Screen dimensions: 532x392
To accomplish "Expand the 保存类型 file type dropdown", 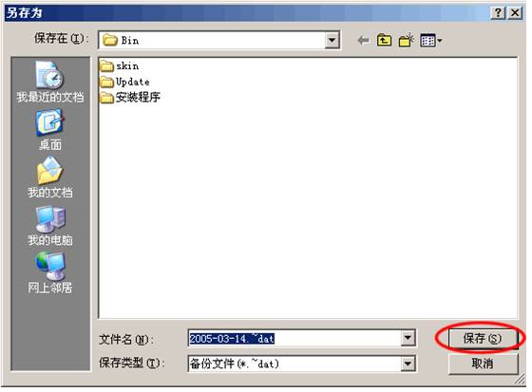I will [x=408, y=364].
